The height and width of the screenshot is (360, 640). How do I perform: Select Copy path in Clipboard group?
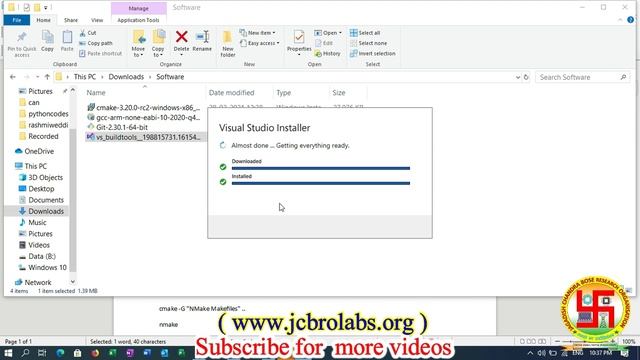[x=96, y=43]
